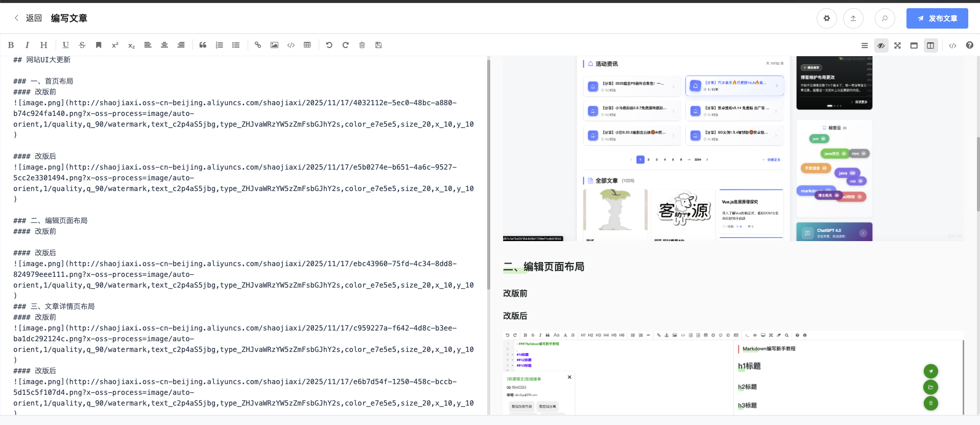Click the editor pane vertical scrollbar

click(488, 174)
